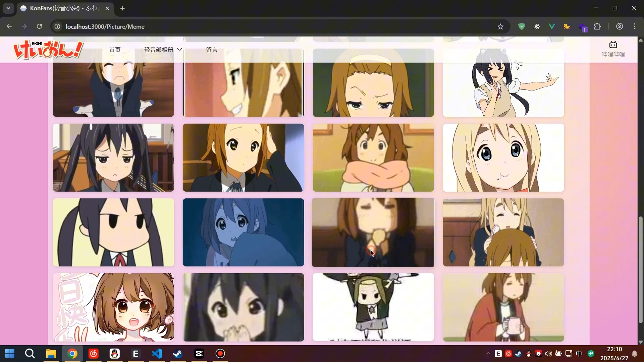Open the blonde Mugi puffed cheeks meme
This screenshot has height=362, width=644.
503,158
